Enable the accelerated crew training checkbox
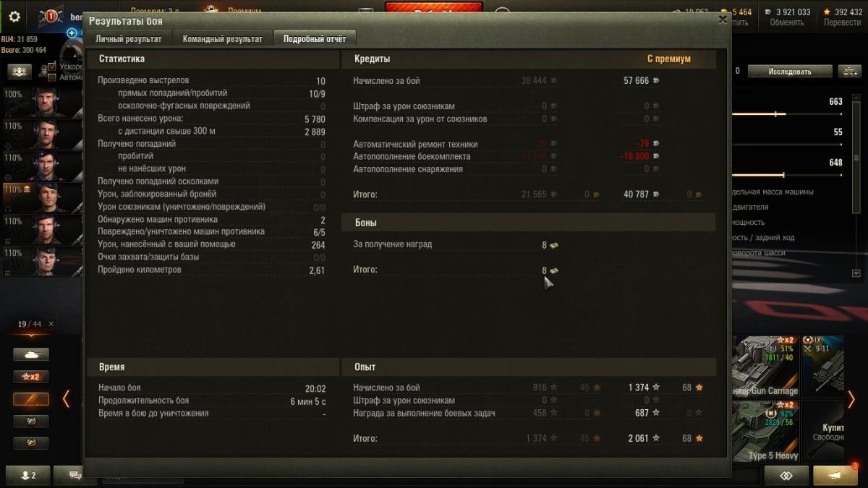The width and height of the screenshot is (868, 488). (52, 67)
